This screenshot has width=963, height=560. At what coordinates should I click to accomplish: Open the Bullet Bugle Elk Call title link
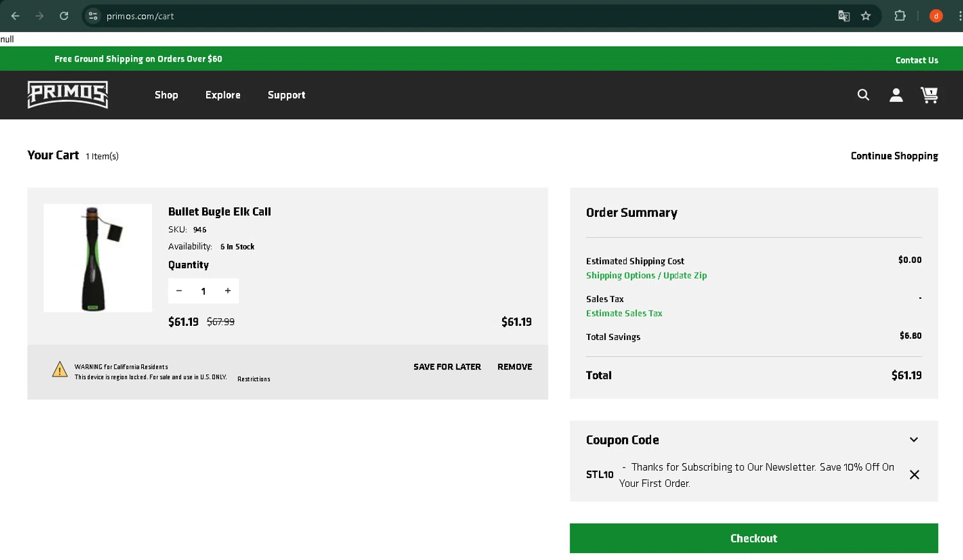[220, 212]
